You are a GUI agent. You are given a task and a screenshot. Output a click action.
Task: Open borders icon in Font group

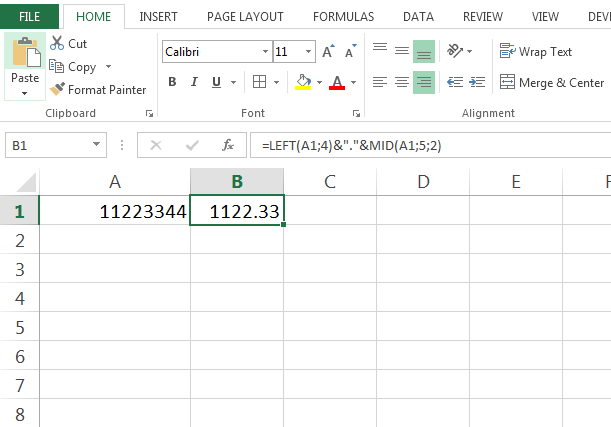(259, 82)
